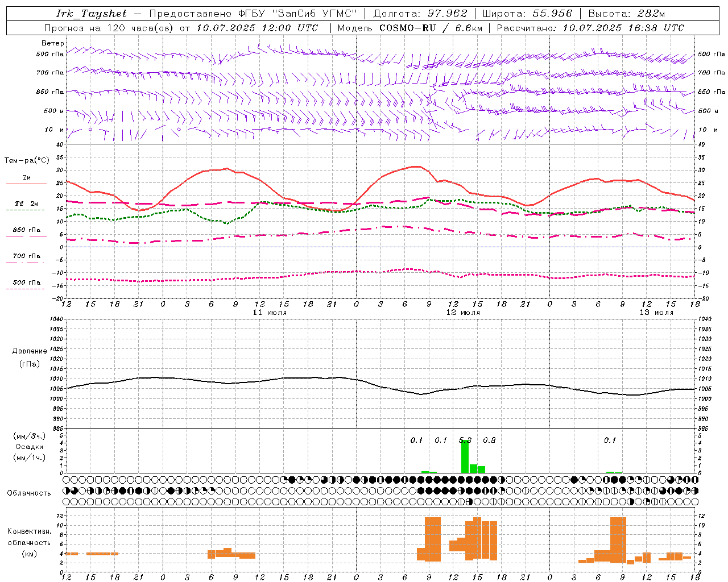The height and width of the screenshot is (582, 728).
Task: Click the Ветер panel label
Action: 53,43
